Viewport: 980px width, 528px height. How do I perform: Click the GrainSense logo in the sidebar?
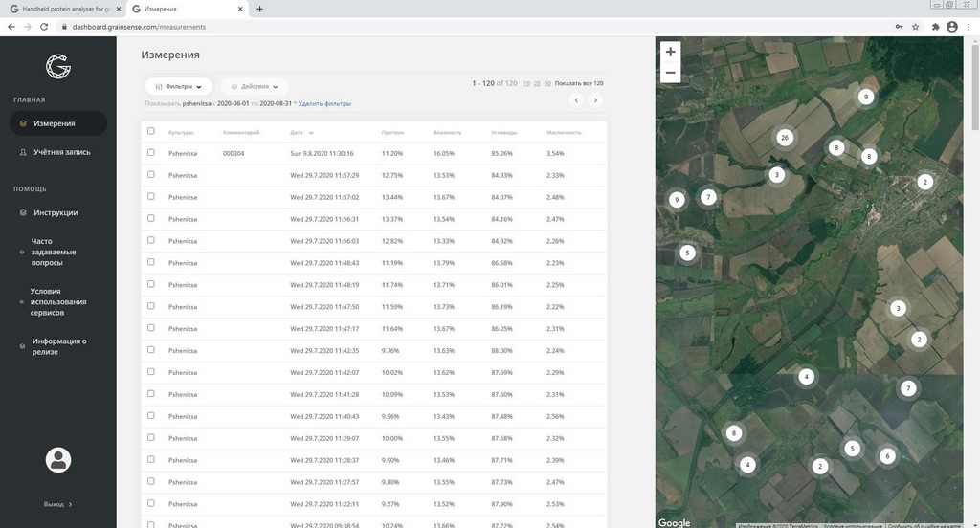coord(57,66)
